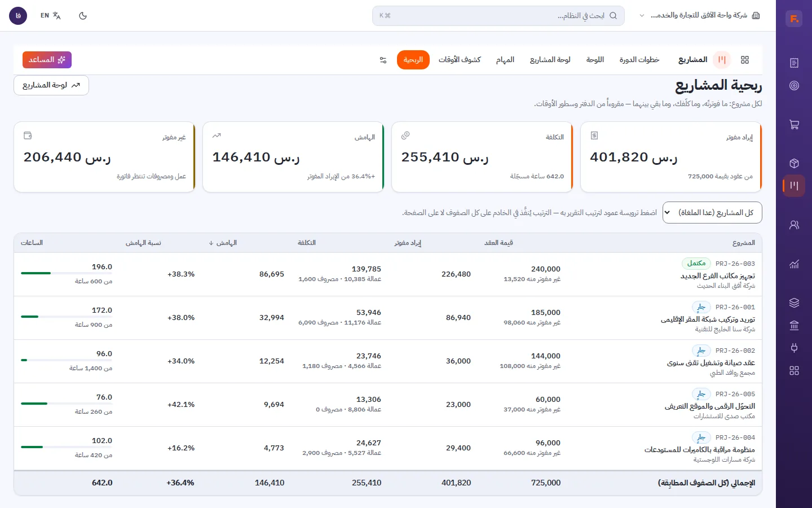Open the sidebar people icon
This screenshot has width=812, height=508.
point(794,225)
